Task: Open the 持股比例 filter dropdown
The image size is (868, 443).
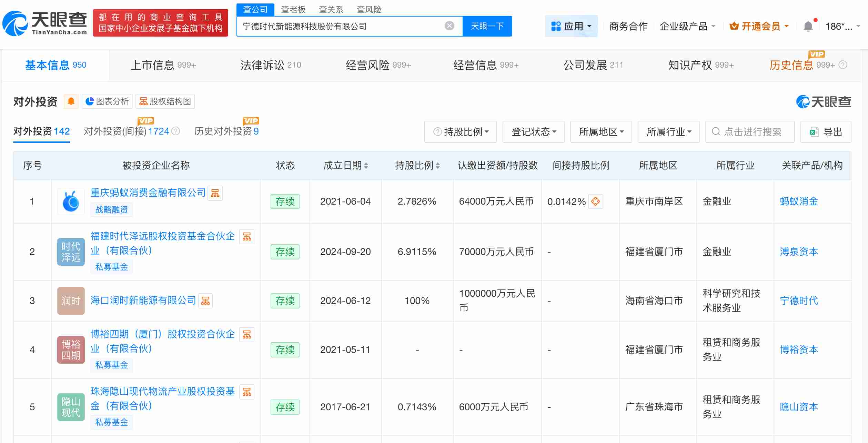Action: tap(460, 131)
